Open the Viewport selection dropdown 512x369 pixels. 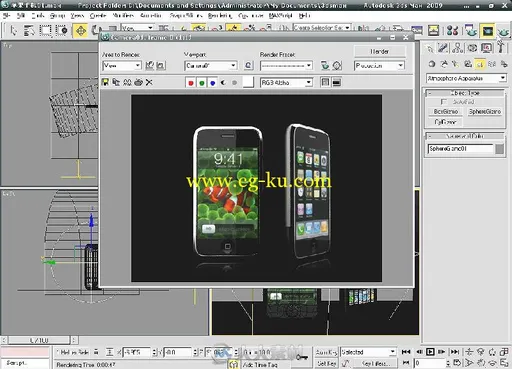pyautogui.click(x=211, y=66)
